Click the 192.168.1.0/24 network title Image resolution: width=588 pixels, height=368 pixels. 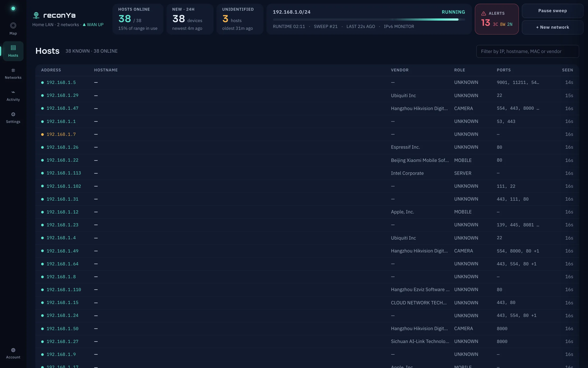click(292, 12)
